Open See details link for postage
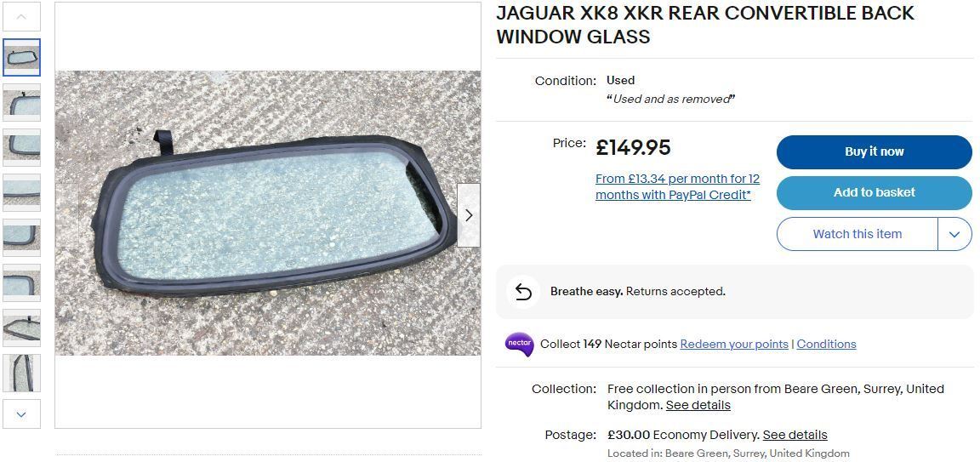 point(795,435)
